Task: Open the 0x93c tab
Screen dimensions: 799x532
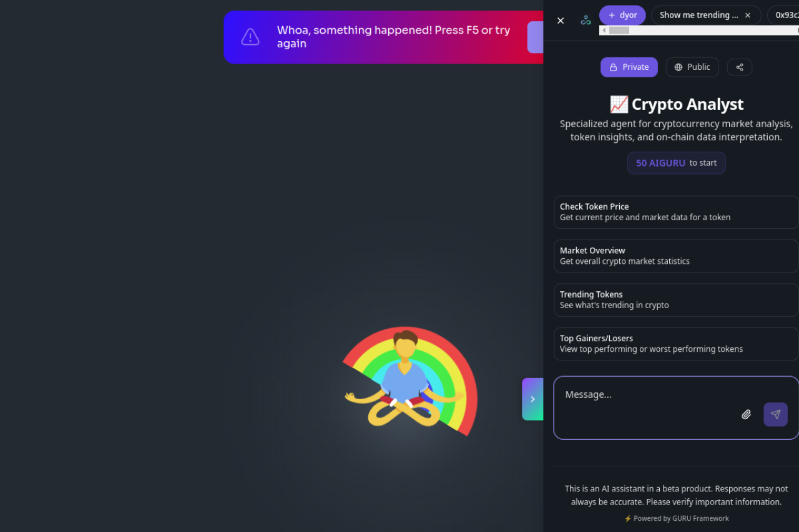Action: pos(784,15)
